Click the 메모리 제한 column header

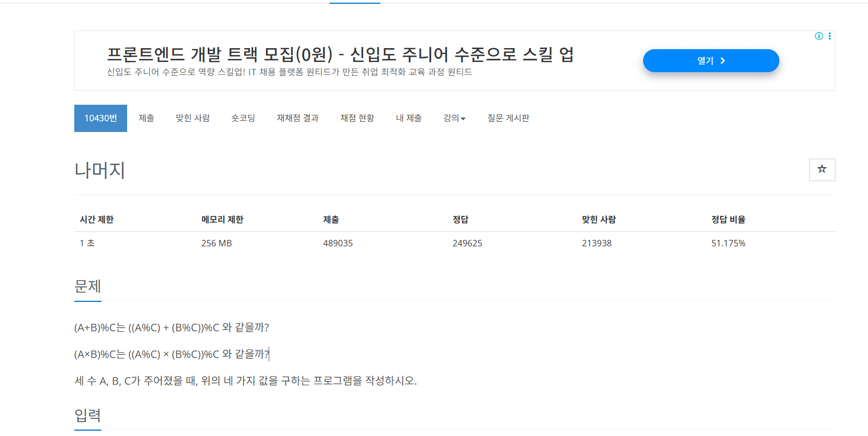[x=222, y=220]
